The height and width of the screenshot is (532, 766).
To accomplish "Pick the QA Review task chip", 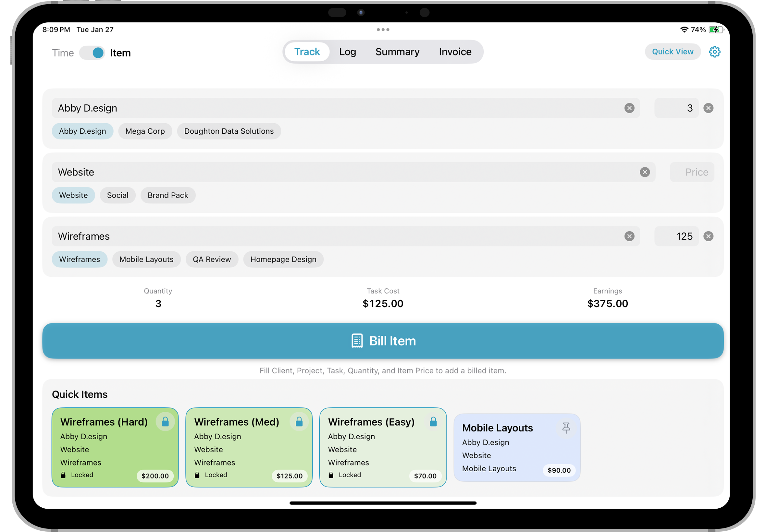I will pyautogui.click(x=211, y=259).
